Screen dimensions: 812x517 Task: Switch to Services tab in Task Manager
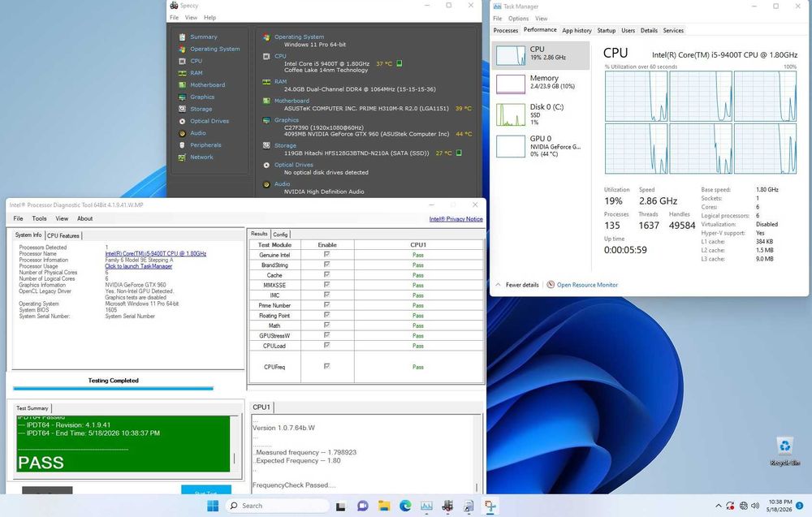point(673,31)
